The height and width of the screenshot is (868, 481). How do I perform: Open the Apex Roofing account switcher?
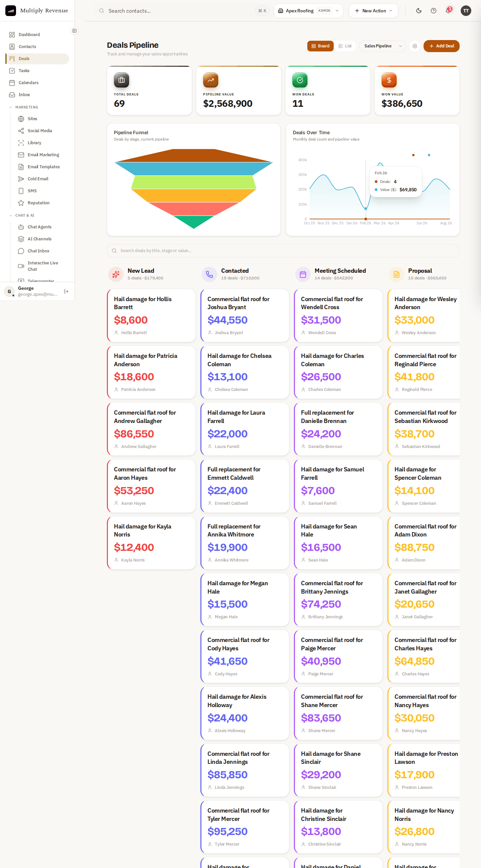tap(308, 11)
